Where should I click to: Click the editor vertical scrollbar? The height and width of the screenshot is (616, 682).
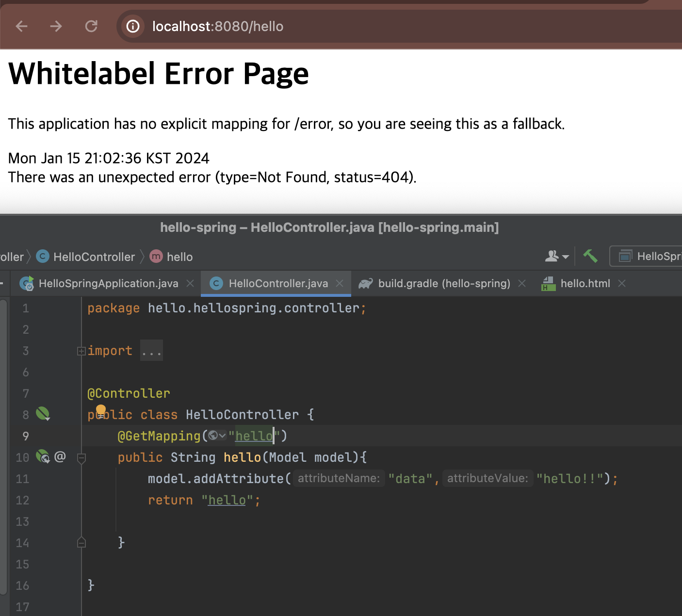coord(3,446)
